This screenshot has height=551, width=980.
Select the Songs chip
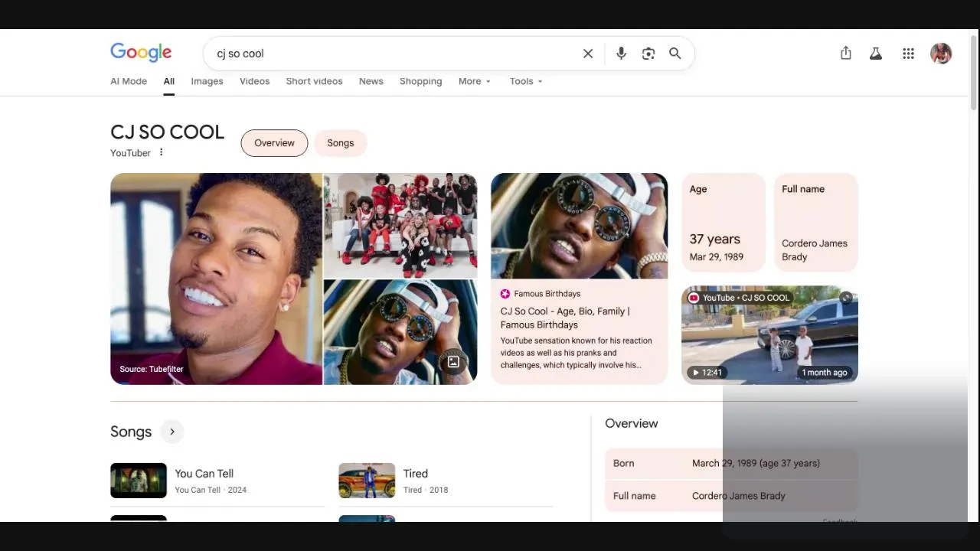point(340,143)
